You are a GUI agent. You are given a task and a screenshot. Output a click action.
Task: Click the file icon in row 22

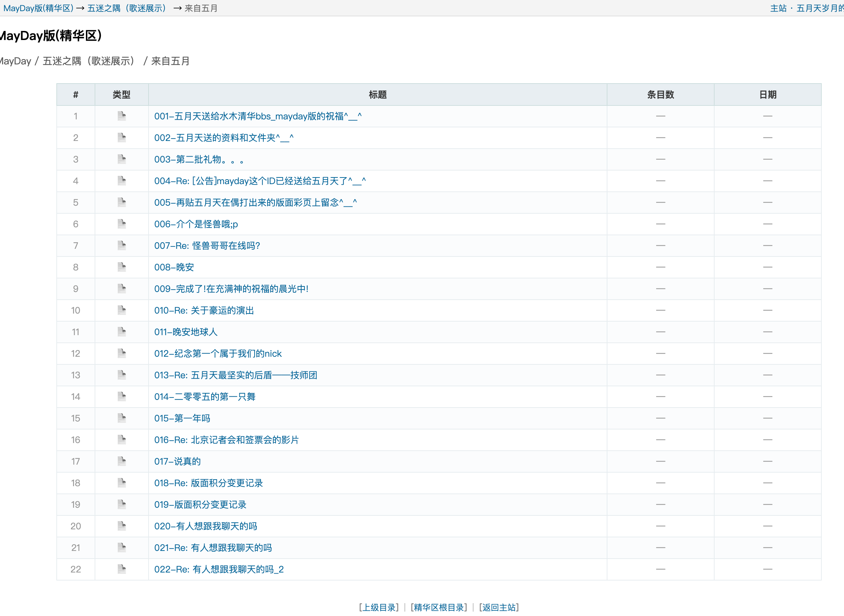click(x=121, y=569)
